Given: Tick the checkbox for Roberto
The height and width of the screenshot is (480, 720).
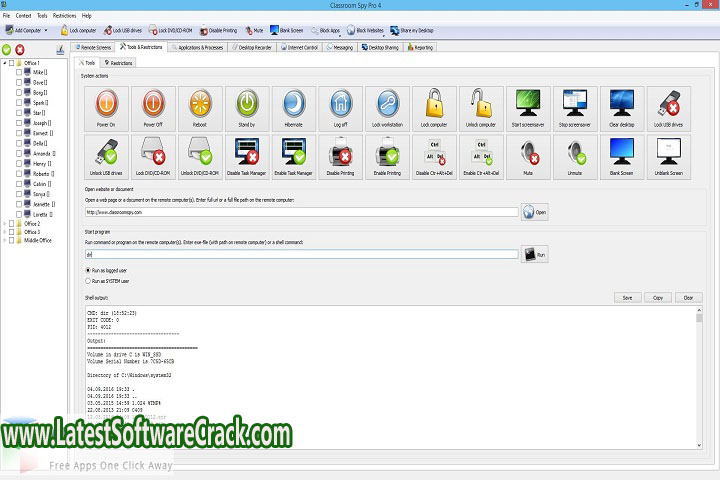Looking at the screenshot, I should (x=19, y=174).
